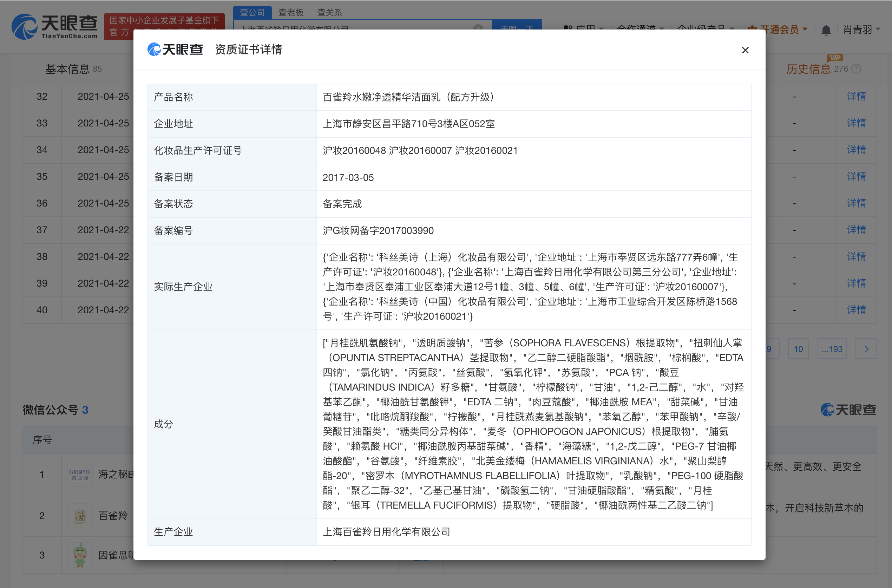Open 详情 link for row 39
The height and width of the screenshot is (588, 892).
click(857, 283)
